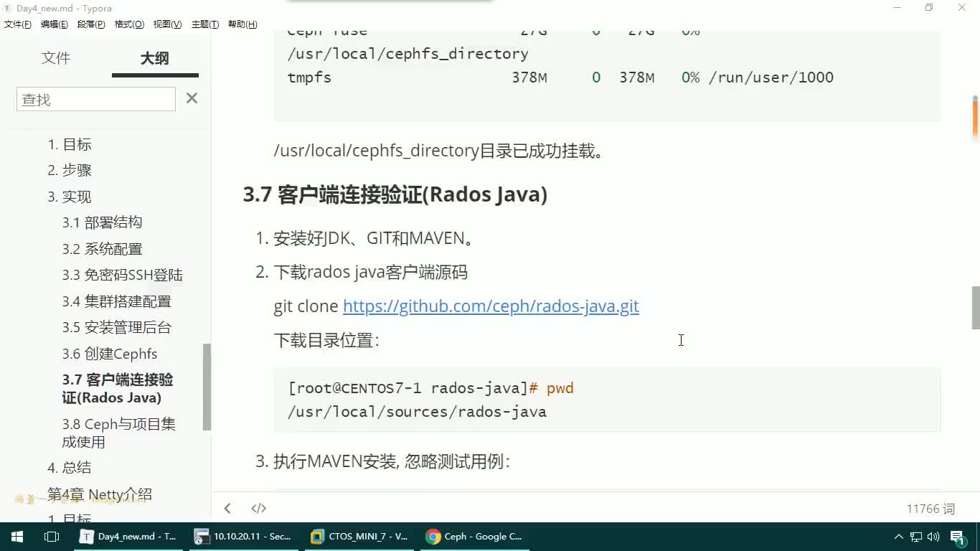Go to outline item 4. 总结
Image resolution: width=980 pixels, height=551 pixels.
coord(70,467)
